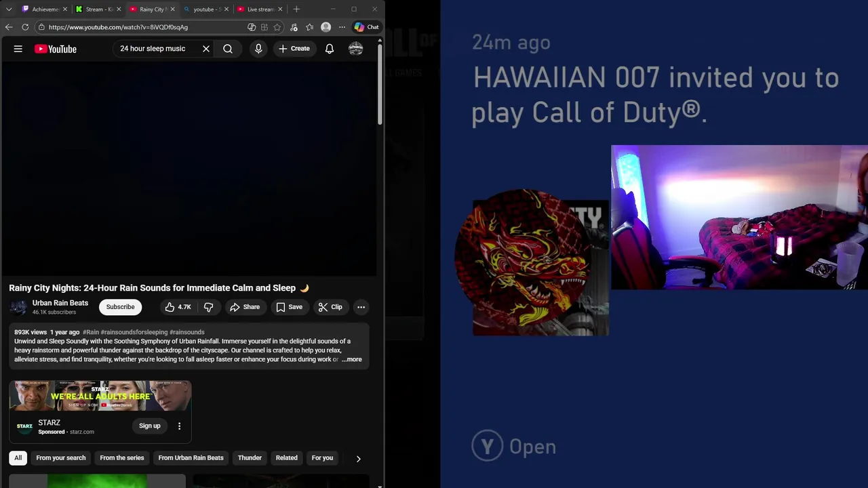
Task: Open browser favorites list icon
Action: [310, 27]
